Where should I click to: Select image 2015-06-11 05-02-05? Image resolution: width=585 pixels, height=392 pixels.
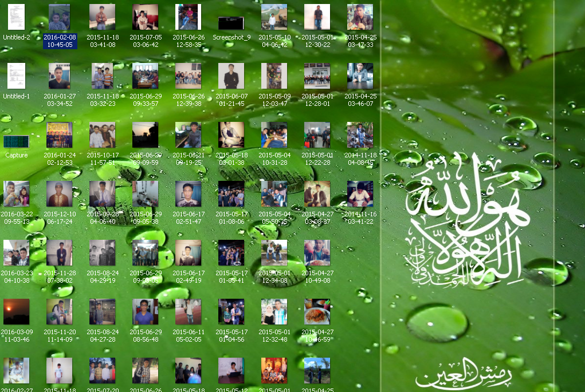189,311
